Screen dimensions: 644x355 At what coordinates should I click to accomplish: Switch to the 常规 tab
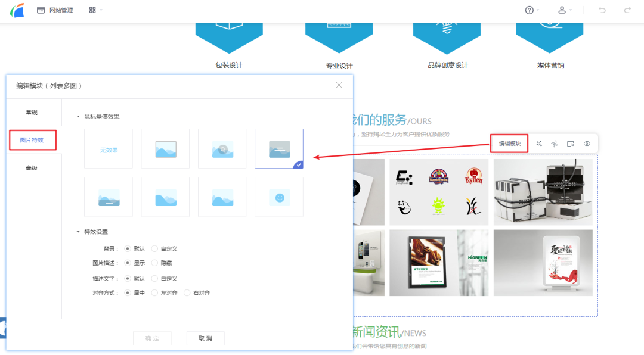coord(32,112)
